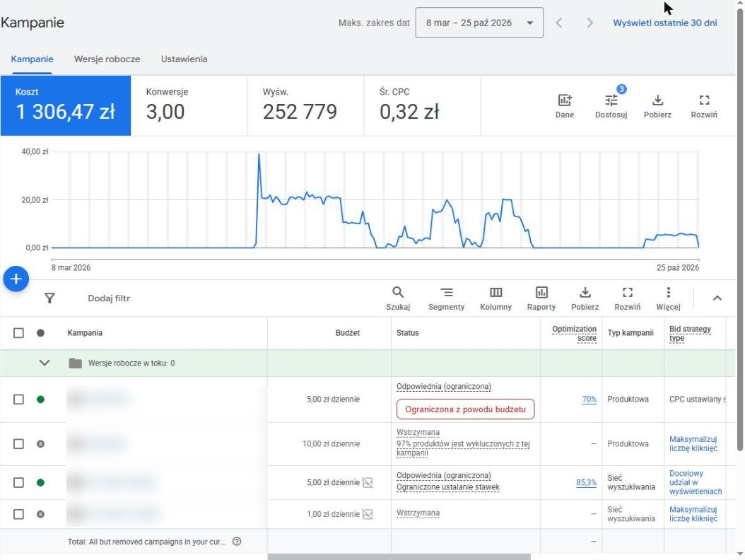Open status dot of 85,3% campaign
The width and height of the screenshot is (745, 560).
click(x=40, y=482)
